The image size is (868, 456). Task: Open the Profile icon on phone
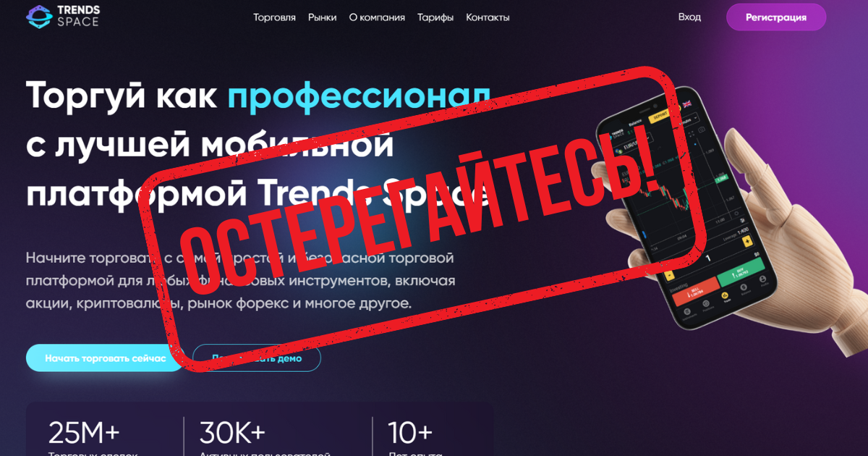pos(762,282)
